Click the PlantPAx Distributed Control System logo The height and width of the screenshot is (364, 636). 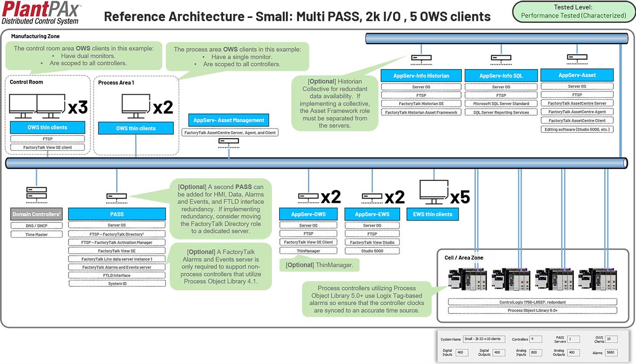point(41,13)
